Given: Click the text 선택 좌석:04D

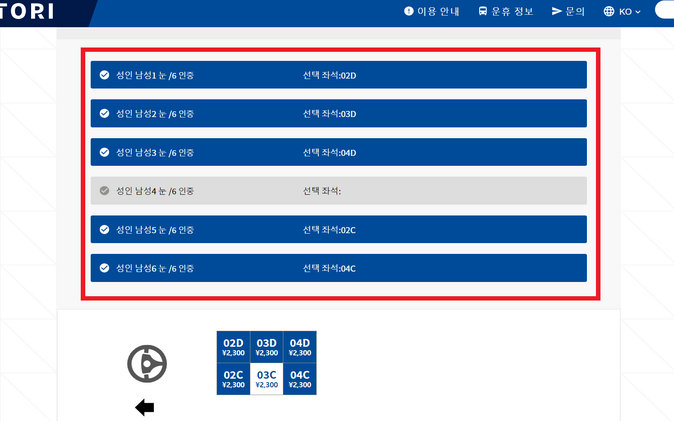Looking at the screenshot, I should (x=329, y=153).
